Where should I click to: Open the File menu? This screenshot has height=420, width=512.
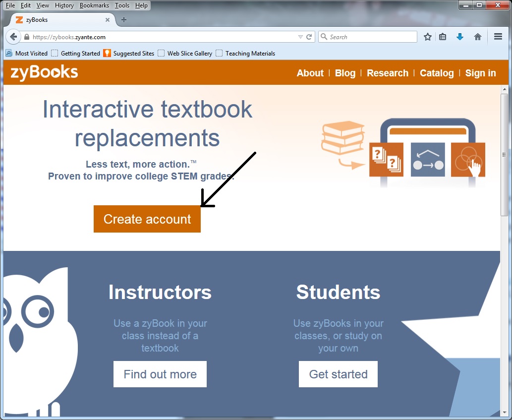10,5
